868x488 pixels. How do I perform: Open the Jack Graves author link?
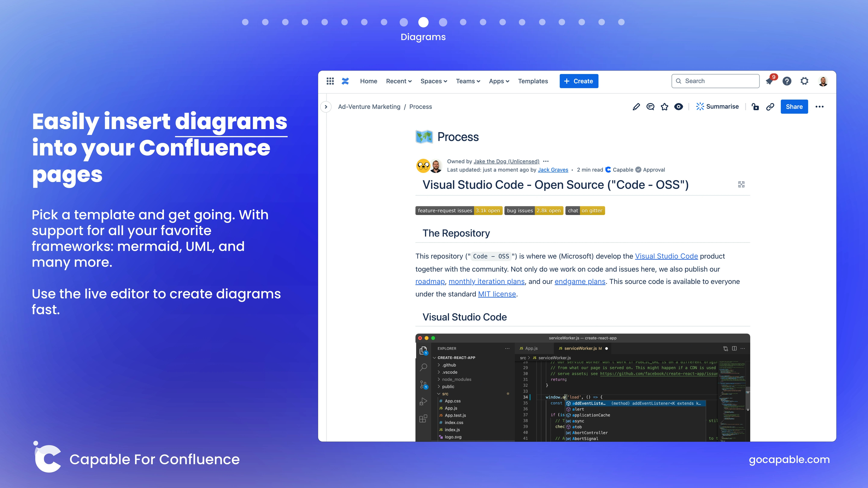point(553,170)
